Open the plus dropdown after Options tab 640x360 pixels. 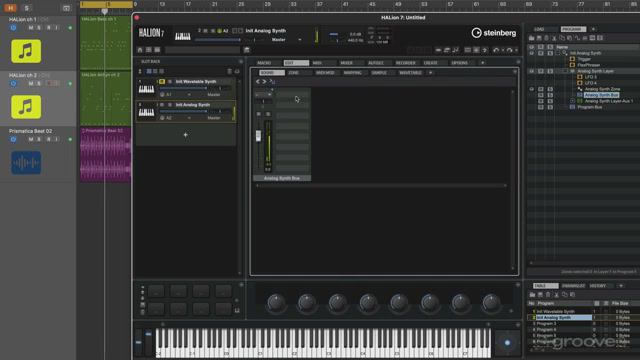[x=482, y=63]
